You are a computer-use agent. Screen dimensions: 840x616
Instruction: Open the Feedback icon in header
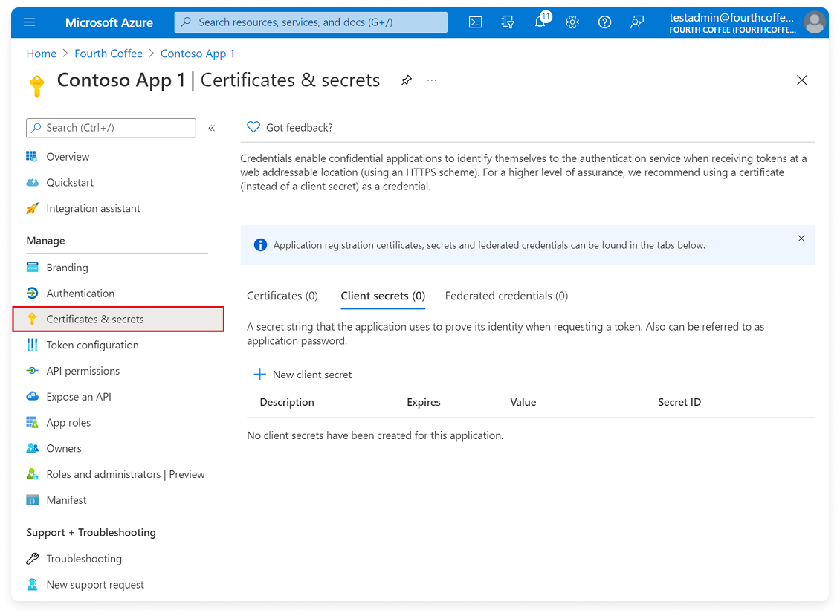636,22
